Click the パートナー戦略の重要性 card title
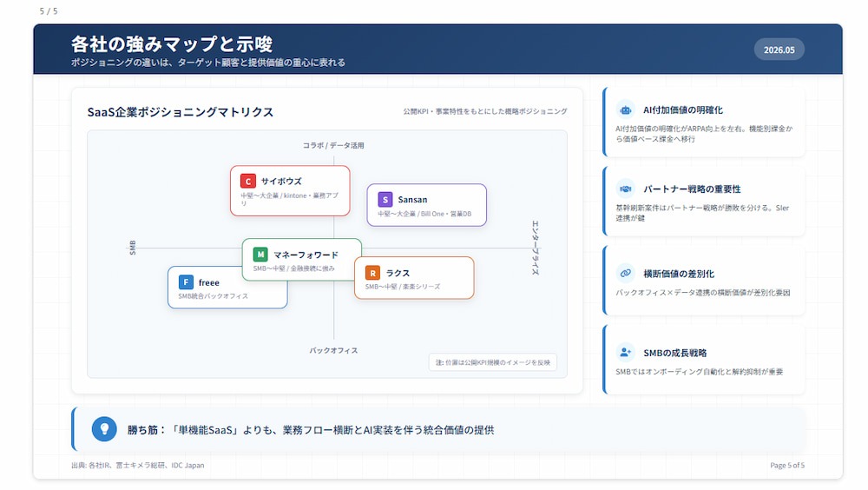 (x=692, y=189)
